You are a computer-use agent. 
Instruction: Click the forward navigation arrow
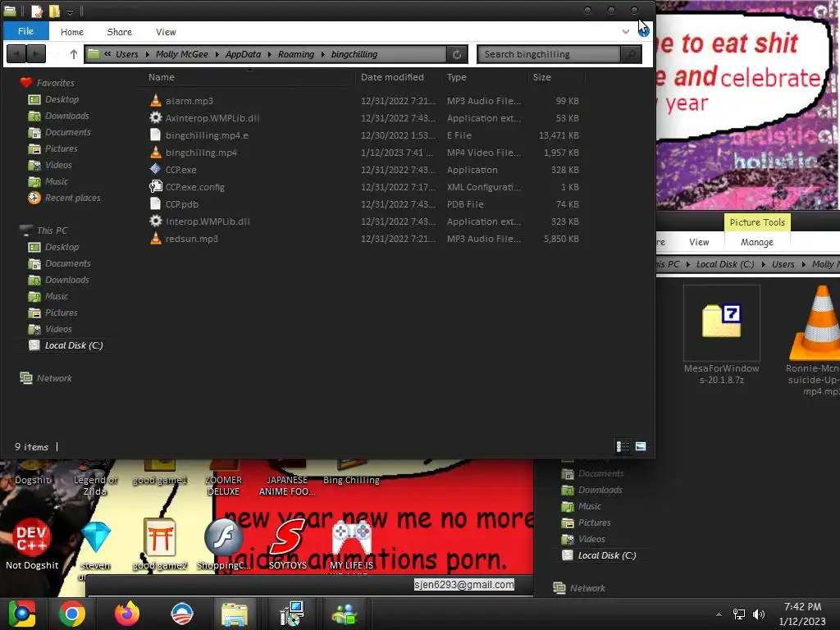coord(36,54)
